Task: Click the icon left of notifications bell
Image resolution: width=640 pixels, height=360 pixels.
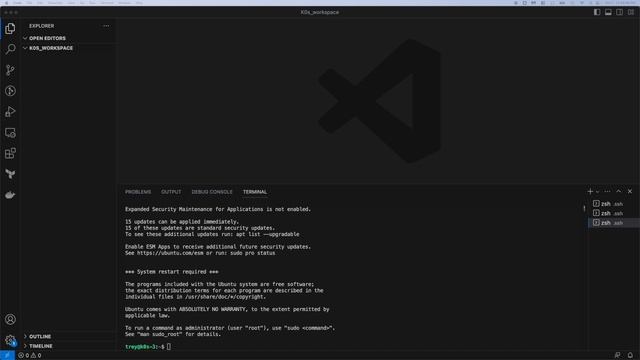Action: [618, 356]
